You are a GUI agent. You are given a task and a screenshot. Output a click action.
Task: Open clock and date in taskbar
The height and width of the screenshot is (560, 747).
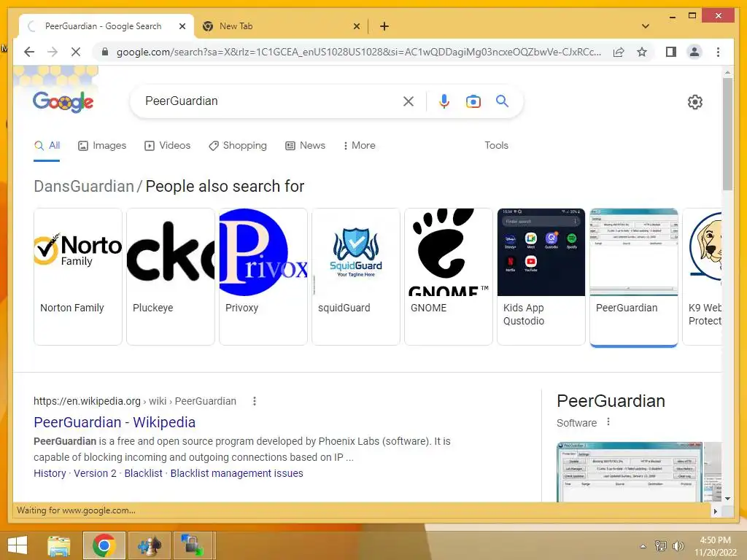(x=715, y=545)
